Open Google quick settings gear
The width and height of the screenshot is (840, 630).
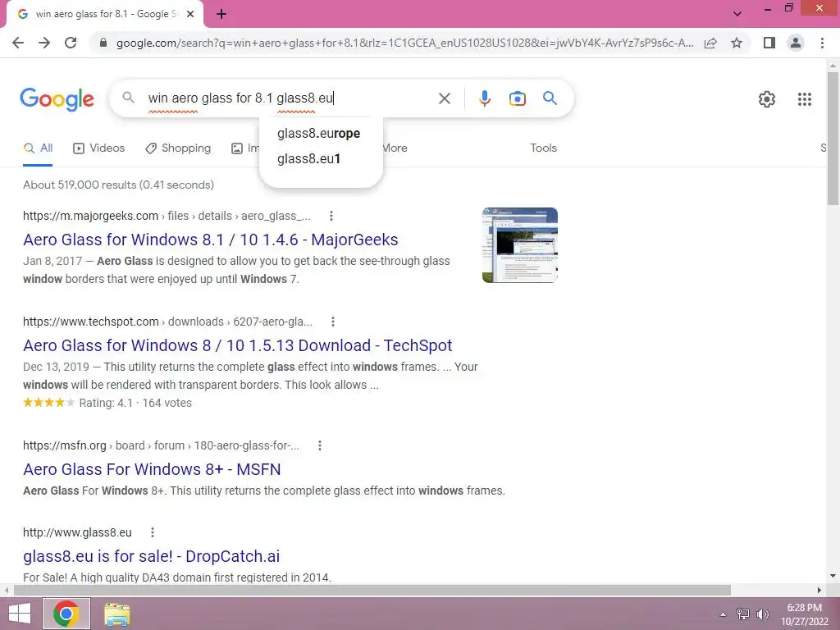767,99
